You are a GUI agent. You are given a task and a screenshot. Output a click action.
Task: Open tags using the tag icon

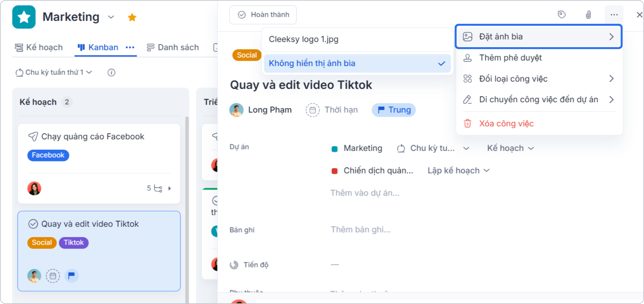[x=562, y=14]
